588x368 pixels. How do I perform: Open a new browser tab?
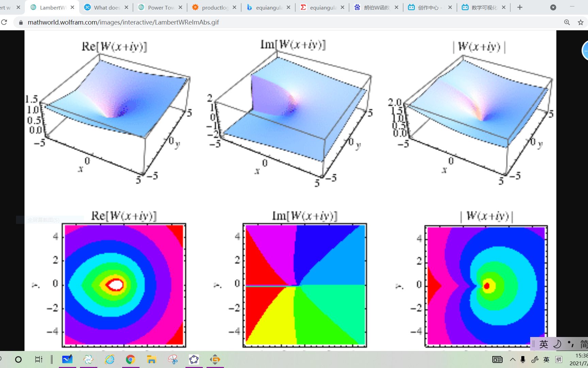[x=520, y=7]
